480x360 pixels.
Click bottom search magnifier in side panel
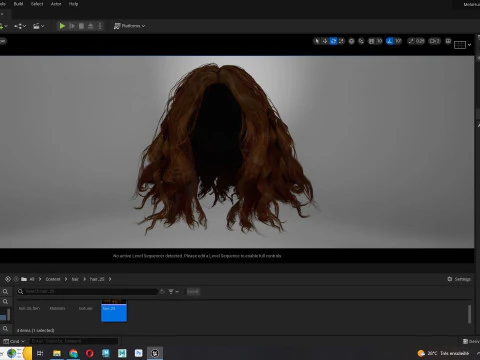pos(5,329)
